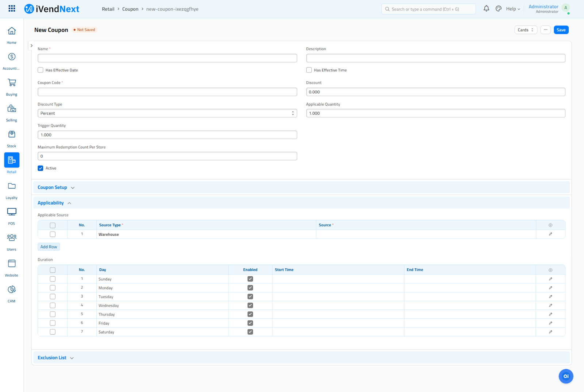Open Duration table settings gear
Screen dimensions: 584x392
point(550,270)
